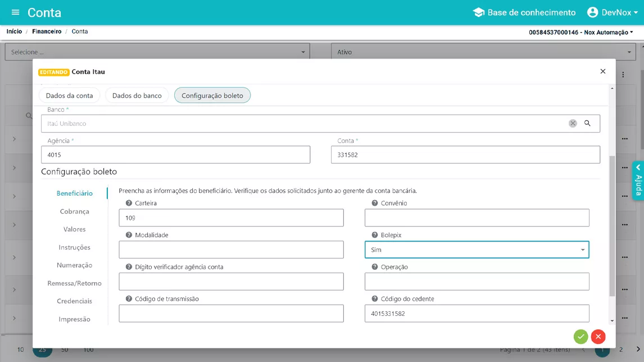Go to Início breadcrumb
Viewport: 644px width, 362px height.
coord(14,31)
